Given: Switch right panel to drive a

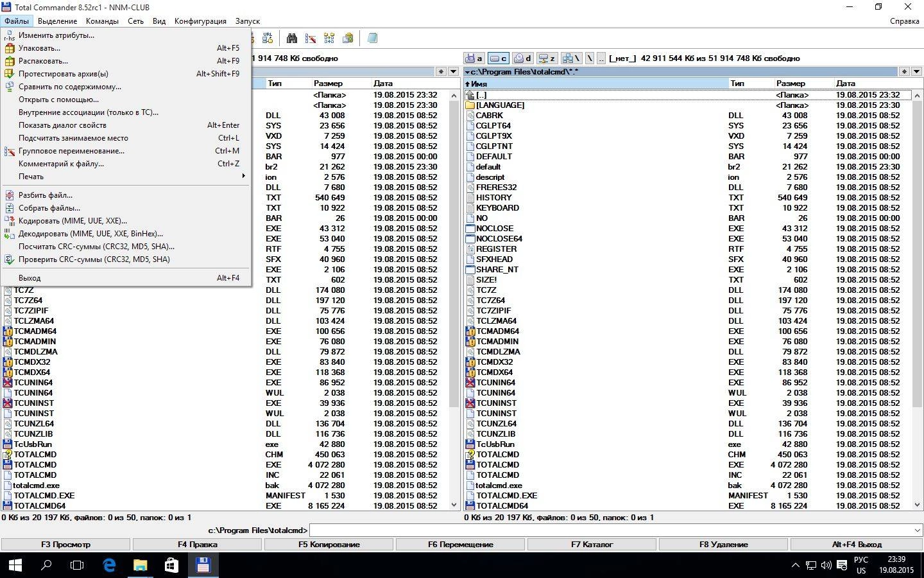Looking at the screenshot, I should point(475,58).
